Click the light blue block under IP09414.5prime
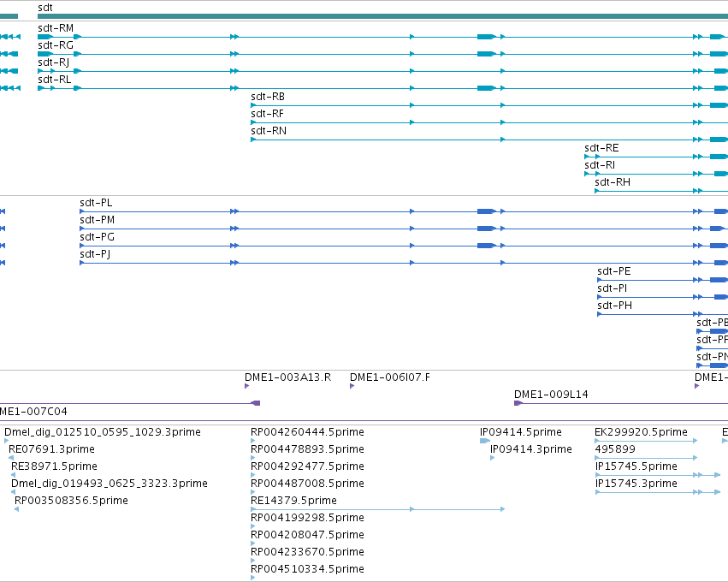This screenshot has width=728, height=582. [484, 441]
